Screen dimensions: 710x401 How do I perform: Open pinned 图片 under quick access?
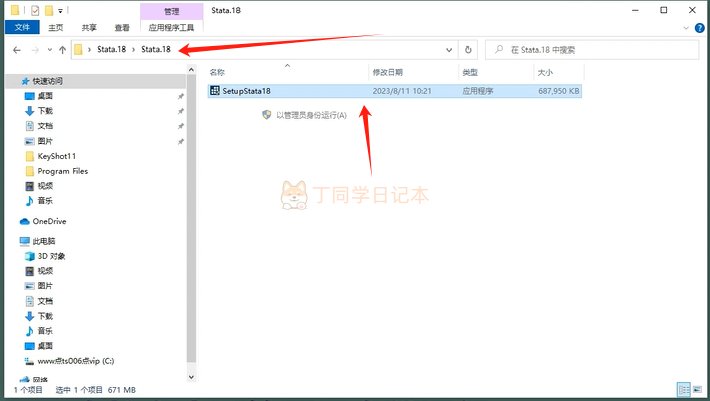point(45,141)
